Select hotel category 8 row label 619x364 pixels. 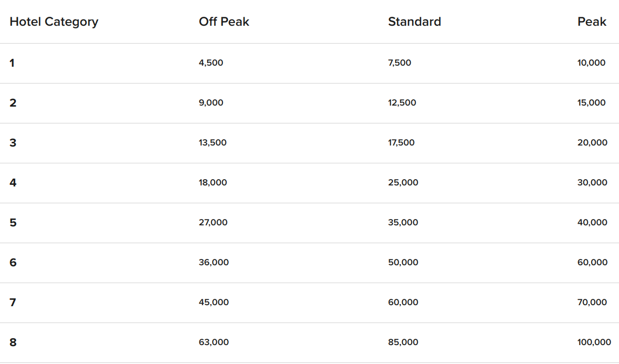pos(13,342)
